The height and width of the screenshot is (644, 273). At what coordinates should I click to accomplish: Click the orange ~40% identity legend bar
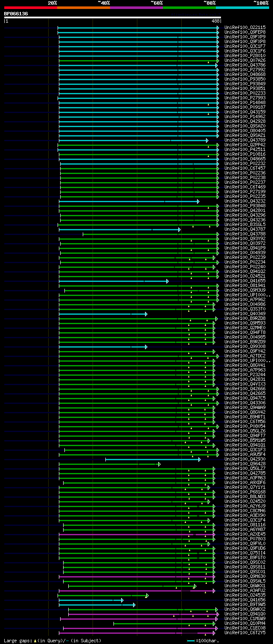84,8
